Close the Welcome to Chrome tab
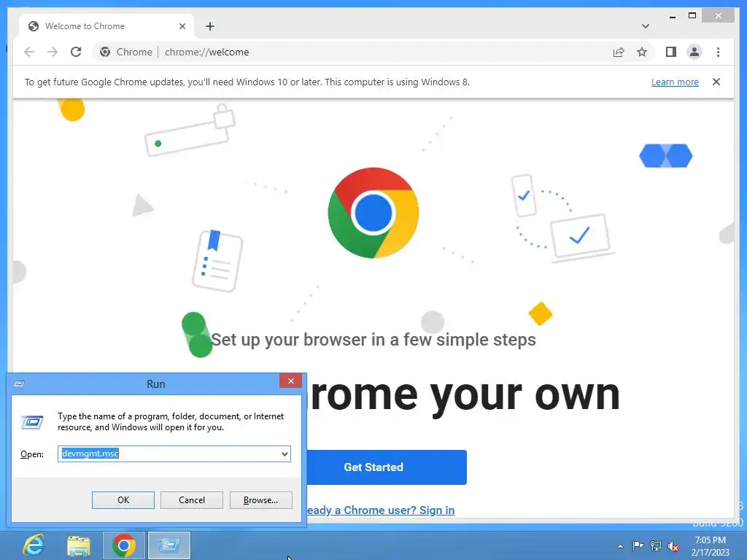 click(182, 26)
